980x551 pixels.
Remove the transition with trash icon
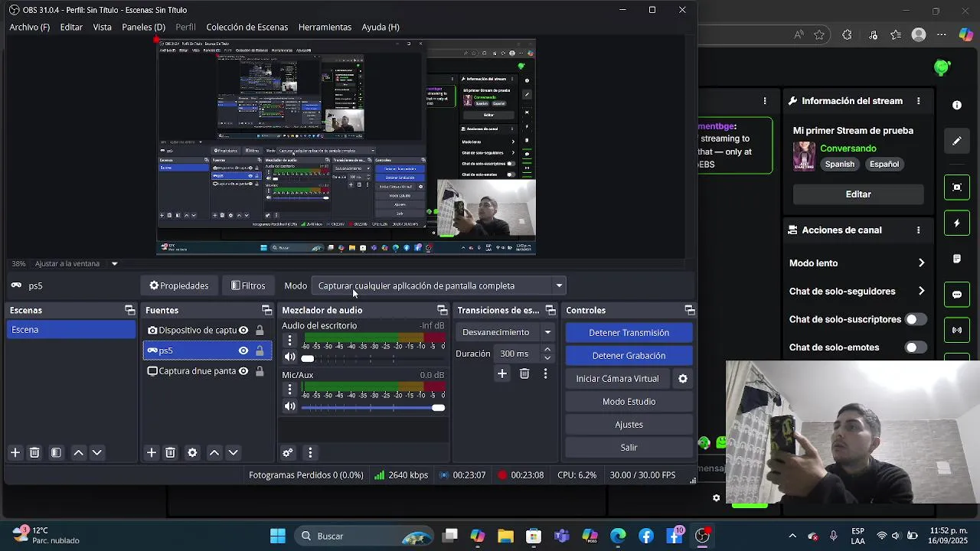(524, 373)
